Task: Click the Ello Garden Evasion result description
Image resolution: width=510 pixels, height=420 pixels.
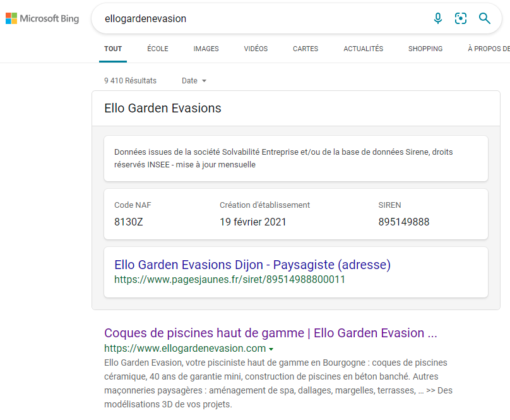Action: [x=278, y=383]
